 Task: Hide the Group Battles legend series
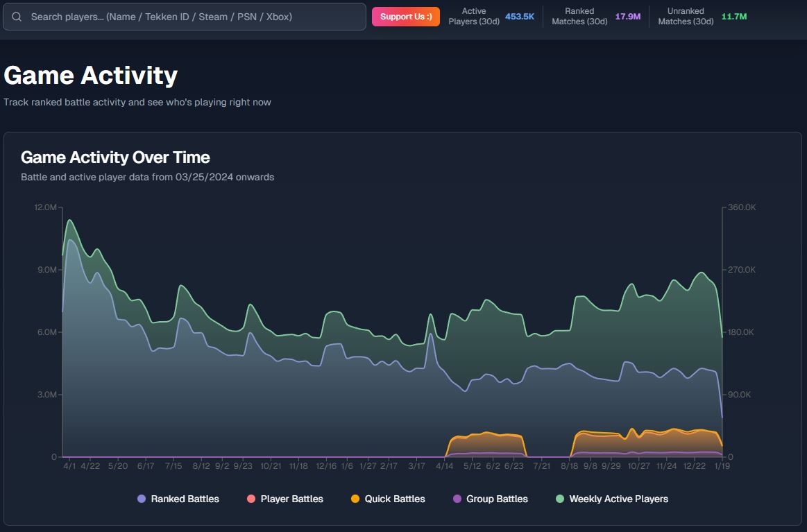497,499
